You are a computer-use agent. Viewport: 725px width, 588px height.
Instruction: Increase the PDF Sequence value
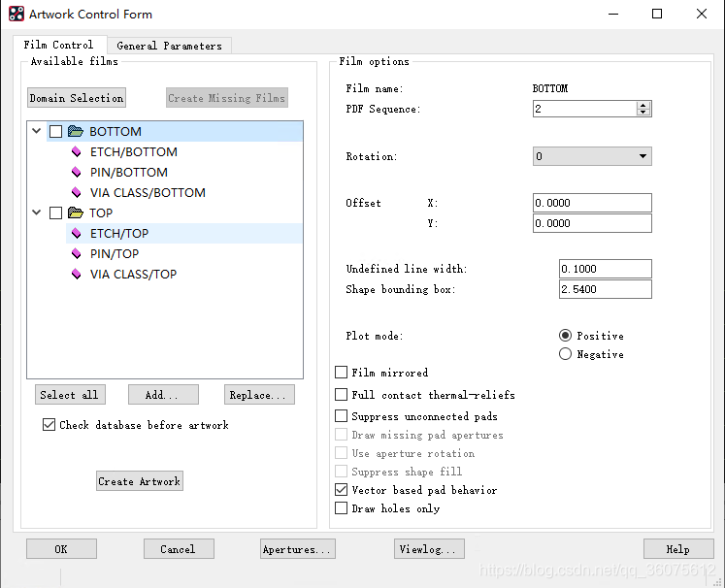[643, 105]
